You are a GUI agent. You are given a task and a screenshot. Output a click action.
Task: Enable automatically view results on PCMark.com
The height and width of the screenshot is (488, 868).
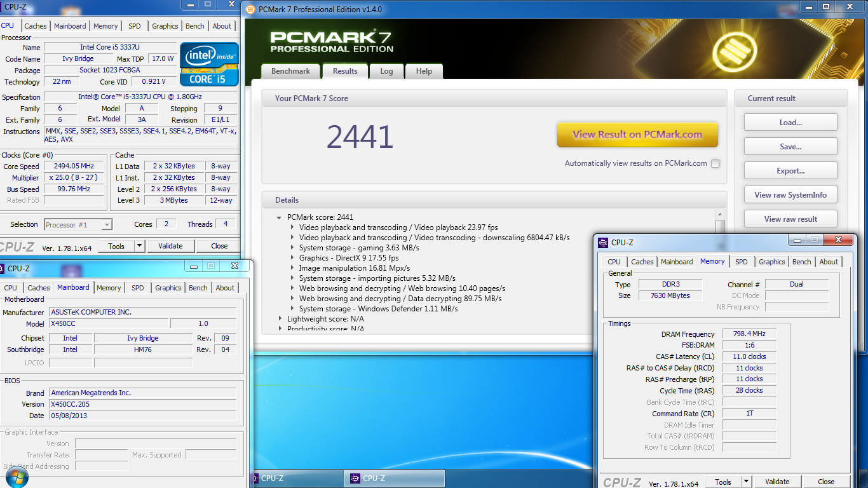click(x=715, y=163)
